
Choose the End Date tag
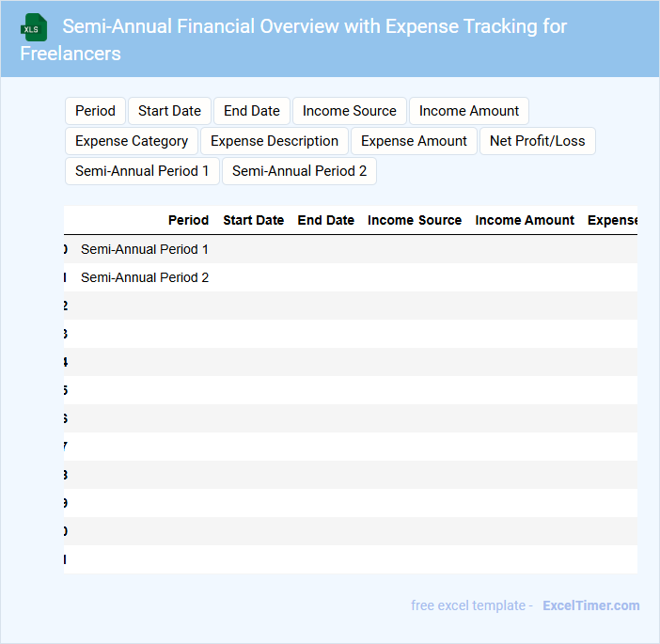(x=252, y=111)
